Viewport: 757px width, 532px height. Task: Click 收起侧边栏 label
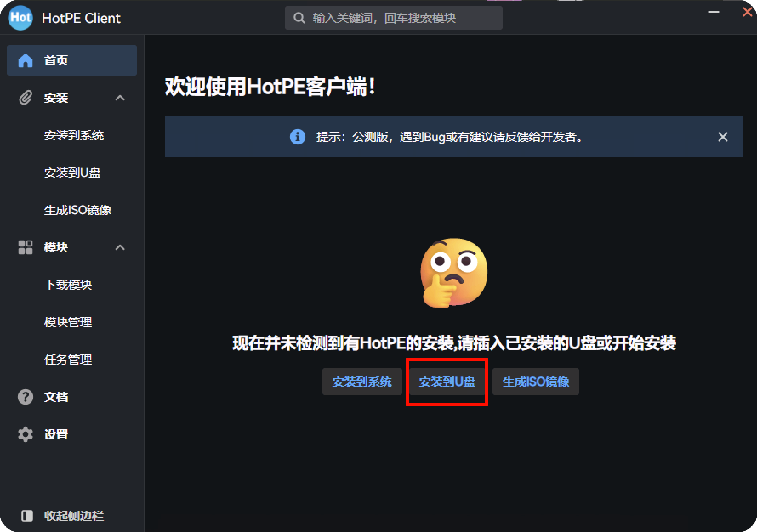tap(74, 516)
